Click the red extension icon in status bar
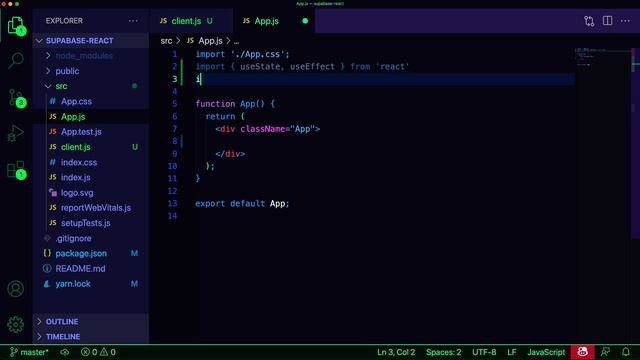Screen dimensions: 640x360 tap(582, 352)
